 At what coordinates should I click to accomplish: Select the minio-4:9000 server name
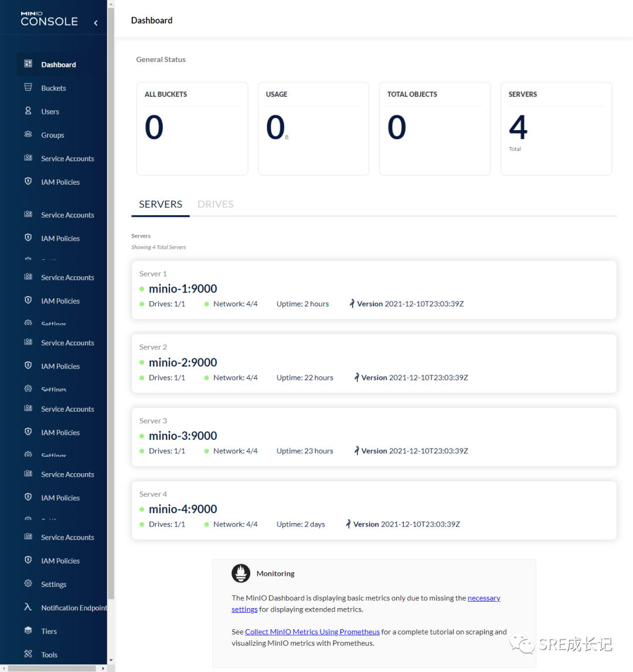[x=183, y=509]
